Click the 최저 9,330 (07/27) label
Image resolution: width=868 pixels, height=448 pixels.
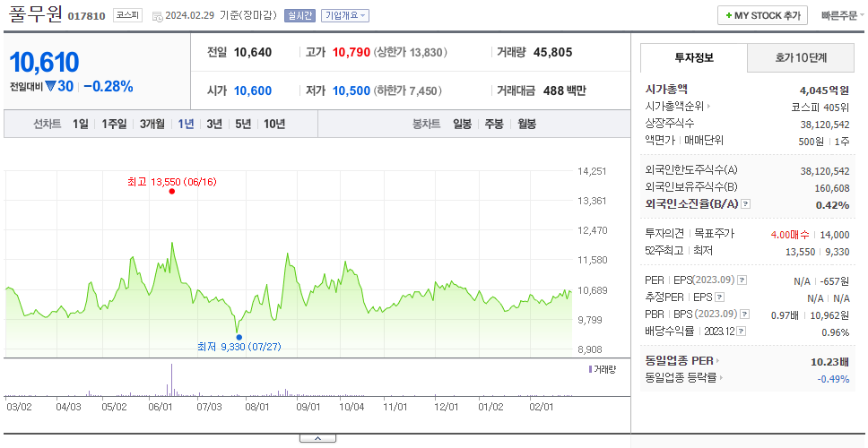pos(239,347)
